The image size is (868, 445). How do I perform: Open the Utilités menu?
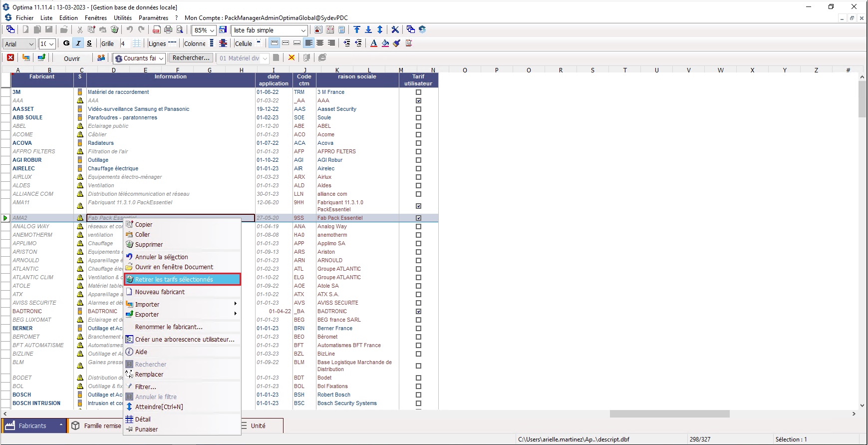(123, 17)
